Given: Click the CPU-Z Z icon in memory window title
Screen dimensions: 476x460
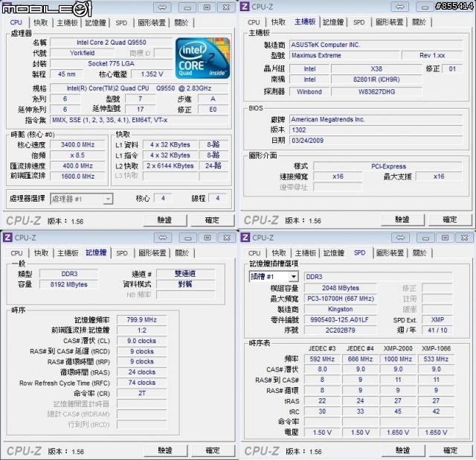Looking at the screenshot, I should point(7,237).
